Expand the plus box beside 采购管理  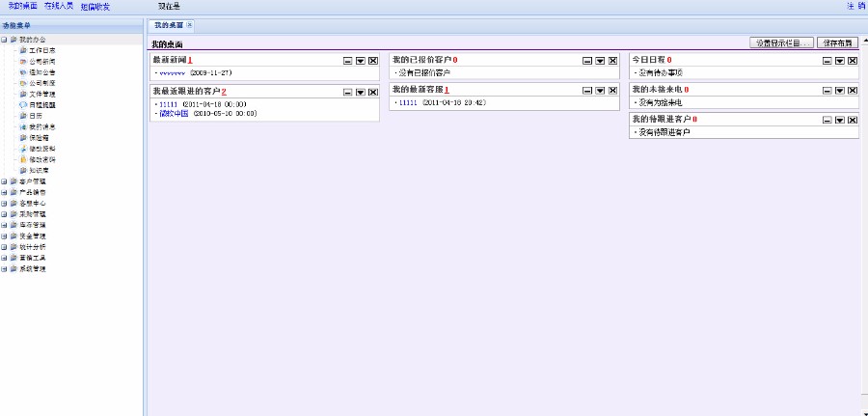tap(5, 214)
